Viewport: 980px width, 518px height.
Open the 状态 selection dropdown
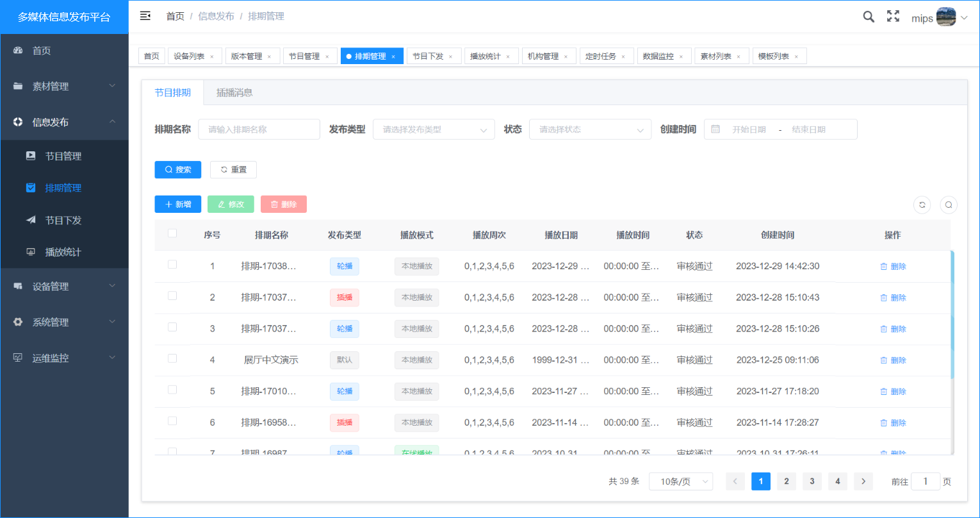coord(590,129)
